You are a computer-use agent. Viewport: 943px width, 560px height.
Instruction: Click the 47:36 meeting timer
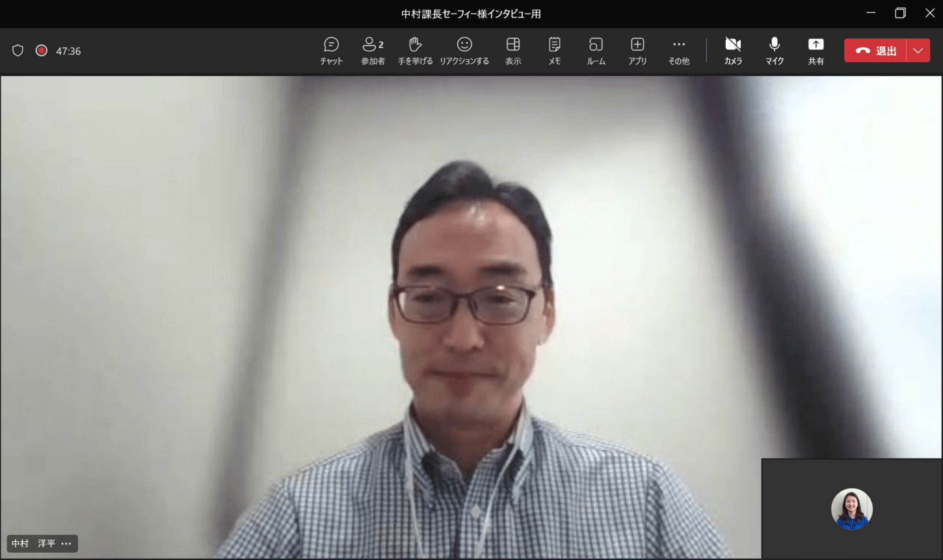point(68,51)
